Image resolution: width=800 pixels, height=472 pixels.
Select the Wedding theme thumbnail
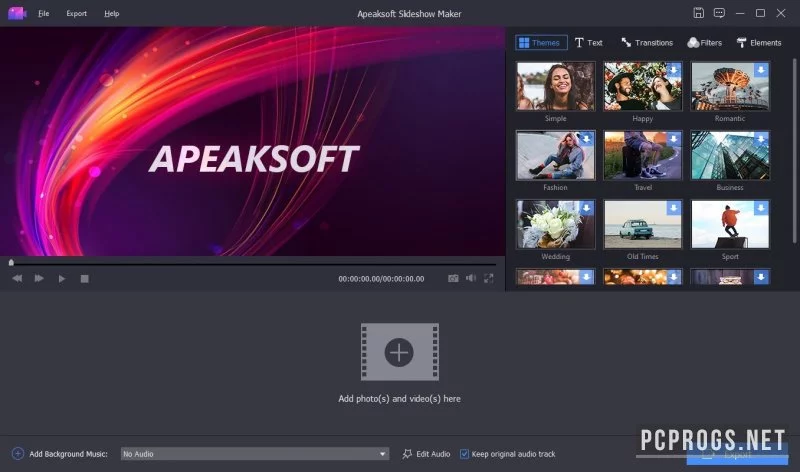tap(555, 224)
